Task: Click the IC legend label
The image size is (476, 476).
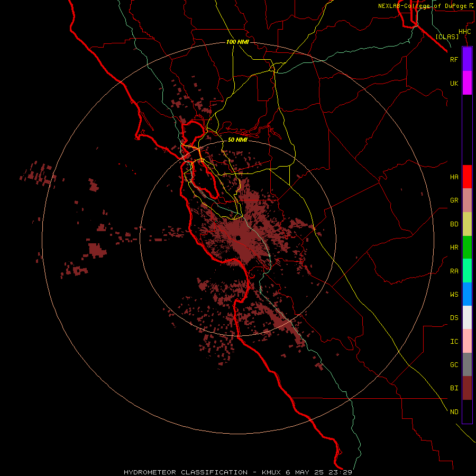Action: coord(454,342)
